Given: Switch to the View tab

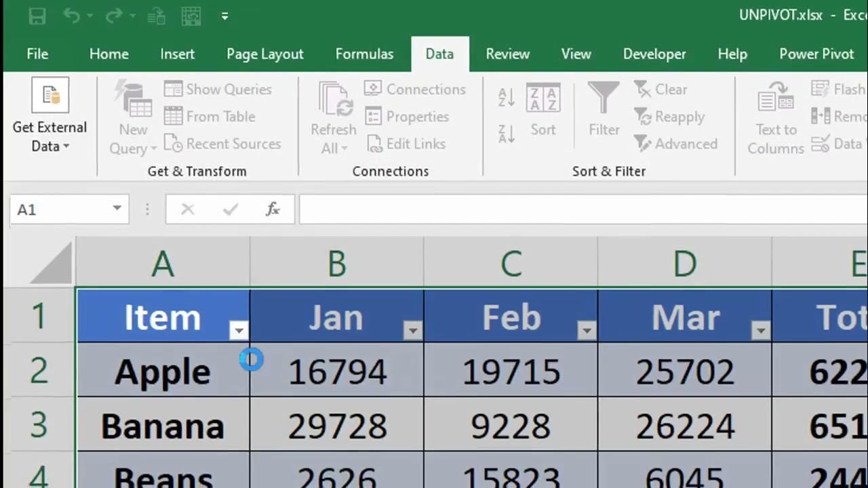Looking at the screenshot, I should pos(576,54).
